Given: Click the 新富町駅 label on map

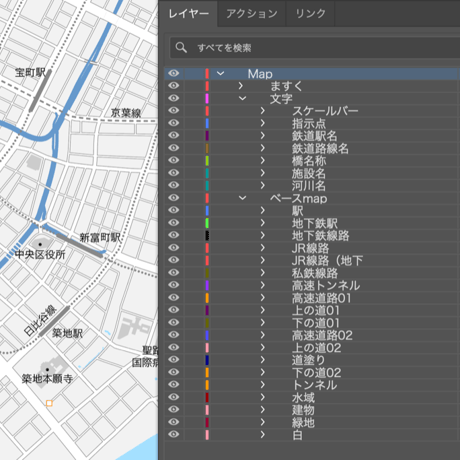Looking at the screenshot, I should [100, 237].
